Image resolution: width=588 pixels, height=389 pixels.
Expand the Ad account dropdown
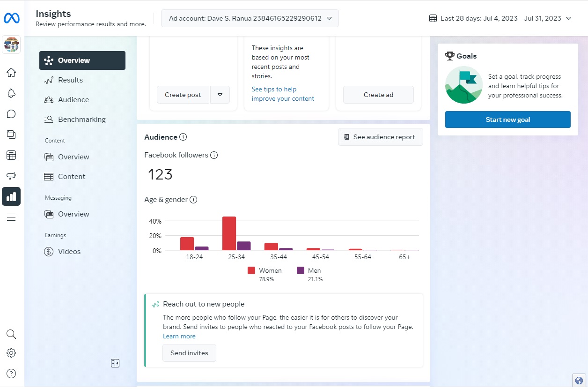click(x=250, y=18)
